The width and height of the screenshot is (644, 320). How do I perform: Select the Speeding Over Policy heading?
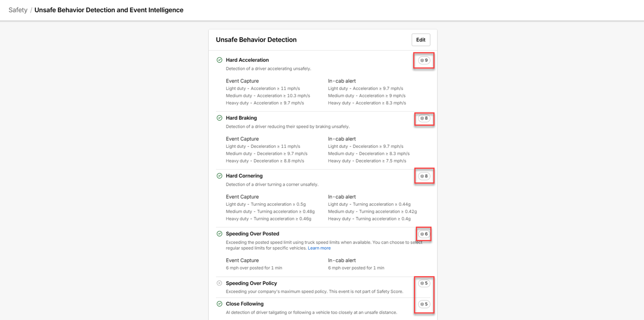click(252, 283)
